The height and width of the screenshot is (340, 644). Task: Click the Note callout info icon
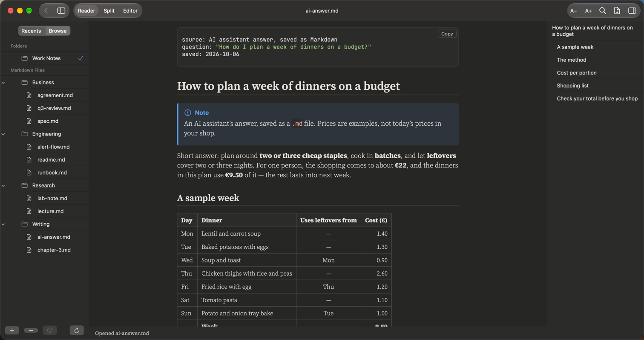click(188, 113)
